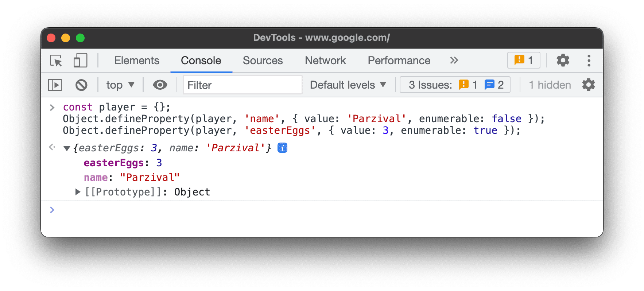Expand the Prototype property of player
The image size is (644, 291).
(x=77, y=191)
